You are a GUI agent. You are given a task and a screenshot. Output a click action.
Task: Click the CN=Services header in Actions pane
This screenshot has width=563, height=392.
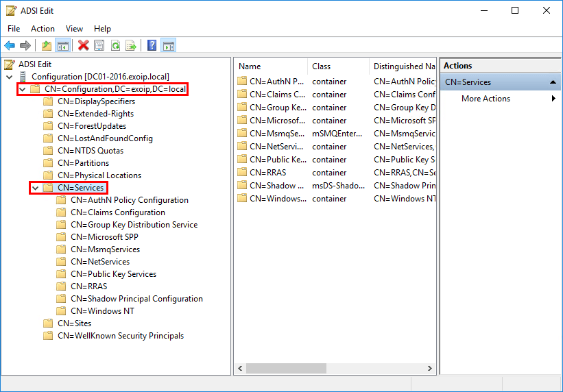click(x=500, y=82)
